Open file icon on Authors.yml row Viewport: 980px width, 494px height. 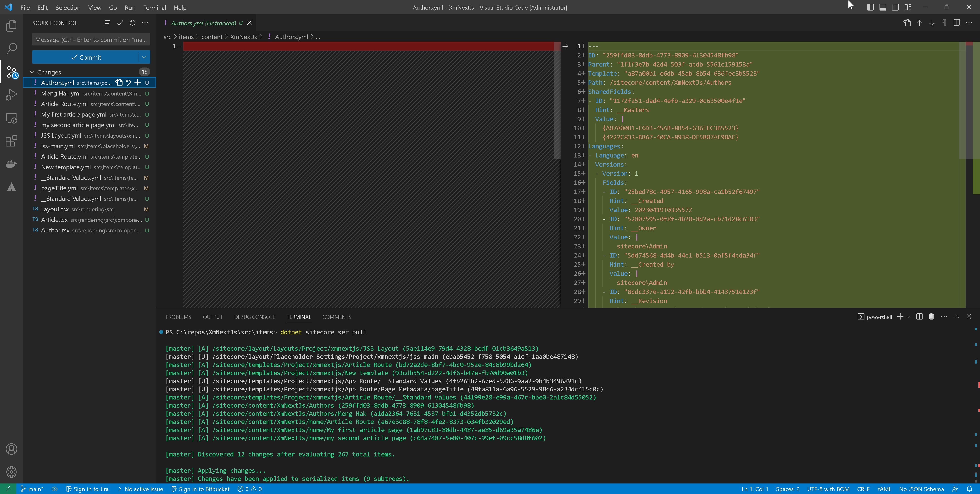[x=119, y=83]
